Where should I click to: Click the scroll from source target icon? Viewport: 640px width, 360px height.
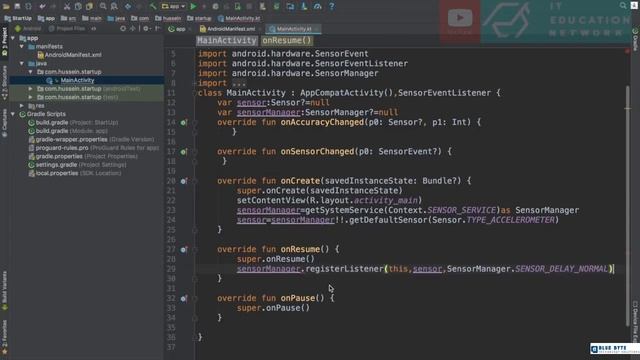123,29
